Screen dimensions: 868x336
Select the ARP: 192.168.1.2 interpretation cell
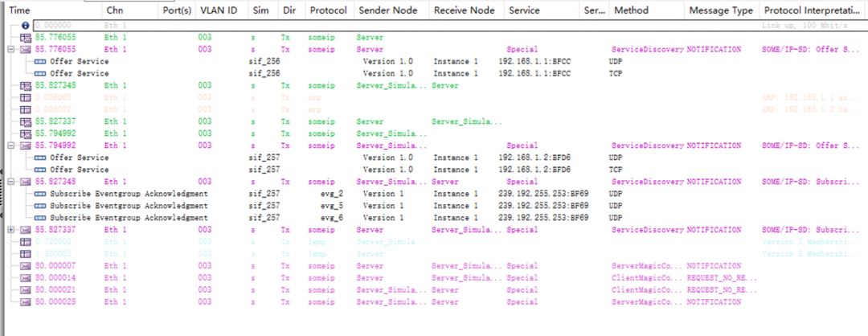810,109
